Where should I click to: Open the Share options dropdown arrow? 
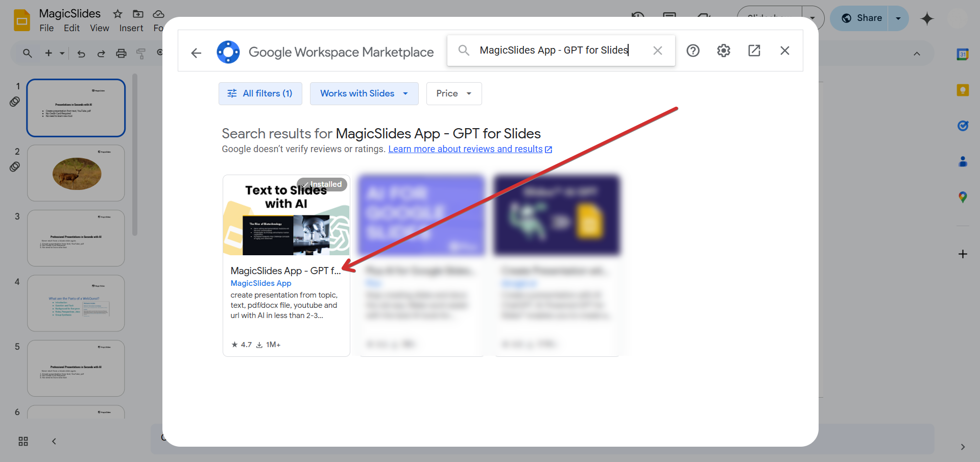[898, 18]
